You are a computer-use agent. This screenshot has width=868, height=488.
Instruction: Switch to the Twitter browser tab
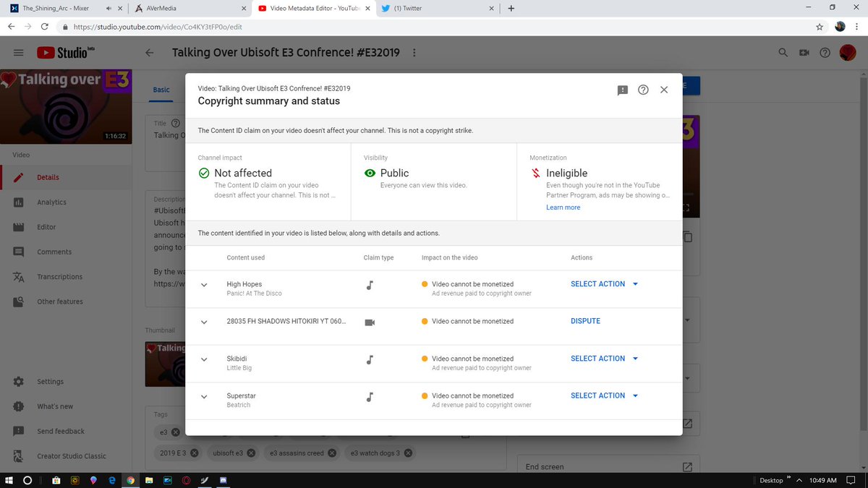[x=438, y=8]
